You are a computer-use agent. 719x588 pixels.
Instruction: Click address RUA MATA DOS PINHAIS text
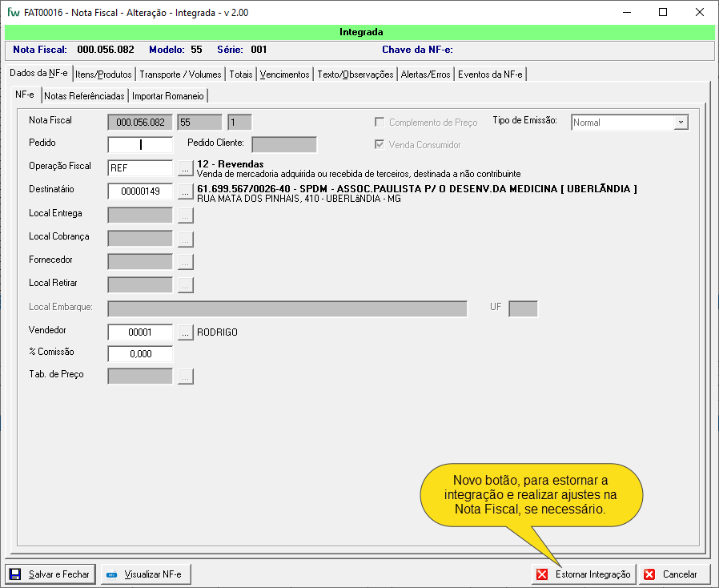click(299, 199)
